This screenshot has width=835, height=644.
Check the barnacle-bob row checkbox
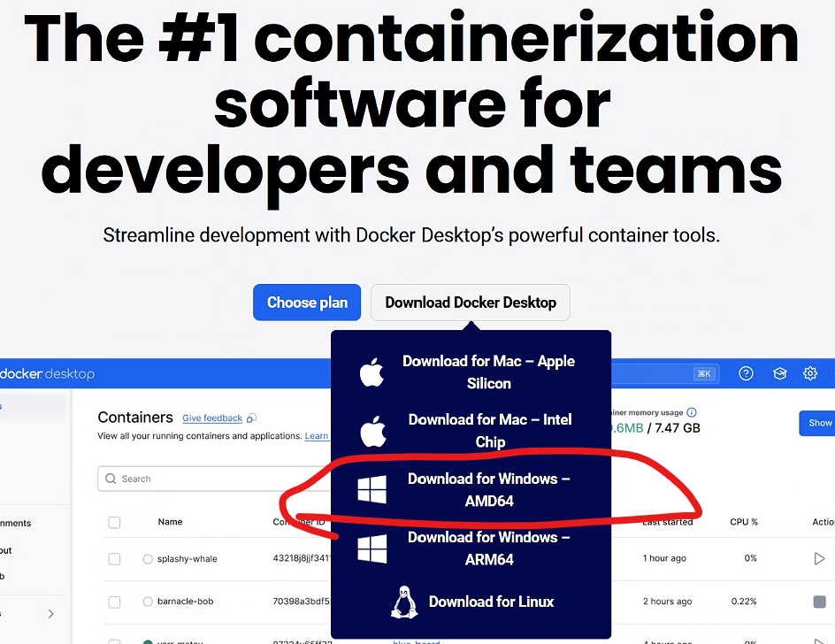[114, 602]
